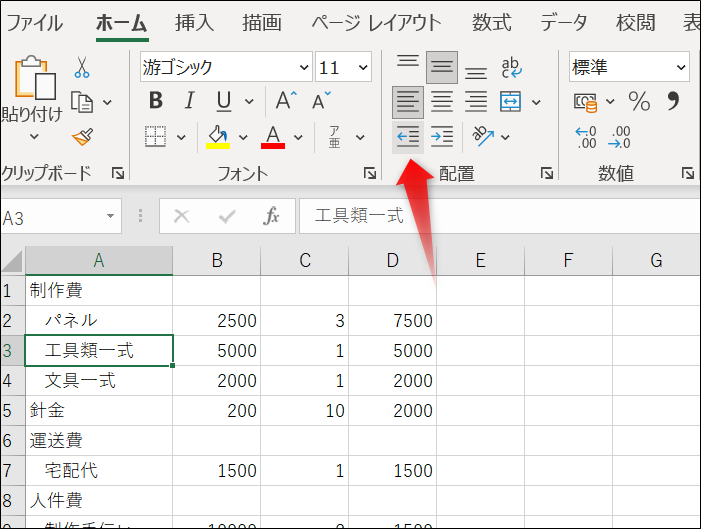Open Alignment (配置) dialog launcher
The height and width of the screenshot is (529, 701).
pyautogui.click(x=546, y=173)
